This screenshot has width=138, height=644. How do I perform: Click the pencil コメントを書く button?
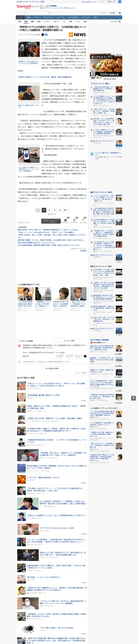click(69, 341)
